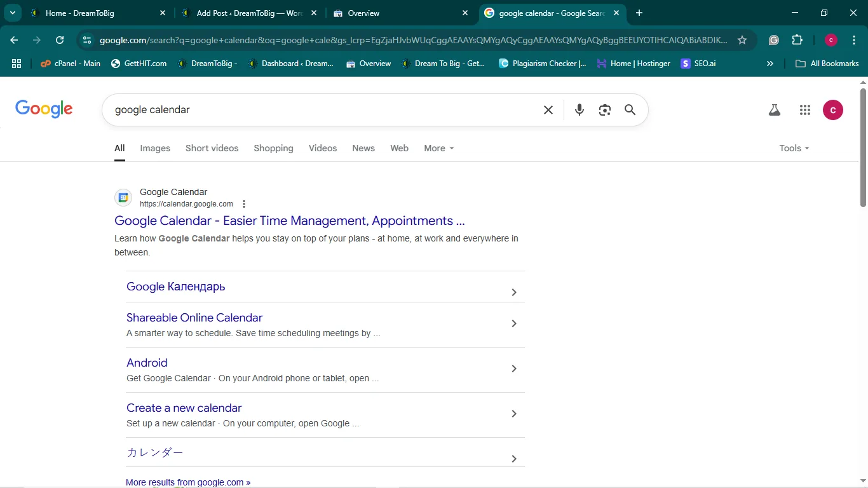Open the browser Extensions puzzle icon
868x488 pixels.
pos(797,40)
